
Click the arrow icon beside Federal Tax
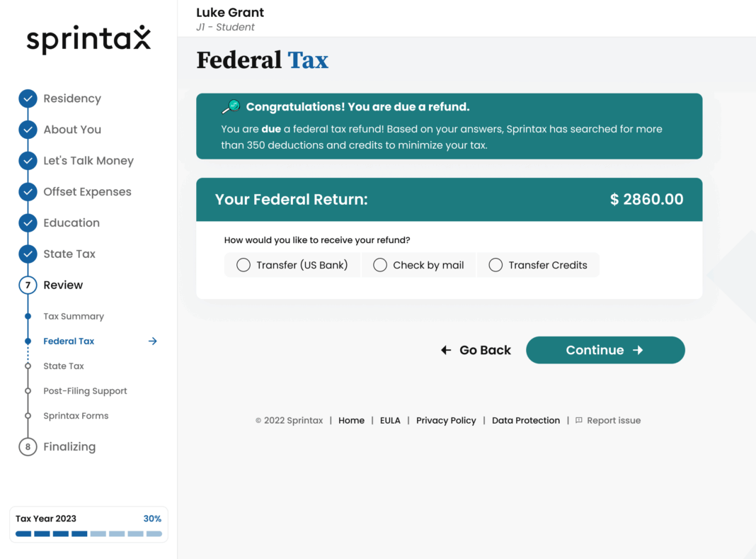[x=152, y=341]
